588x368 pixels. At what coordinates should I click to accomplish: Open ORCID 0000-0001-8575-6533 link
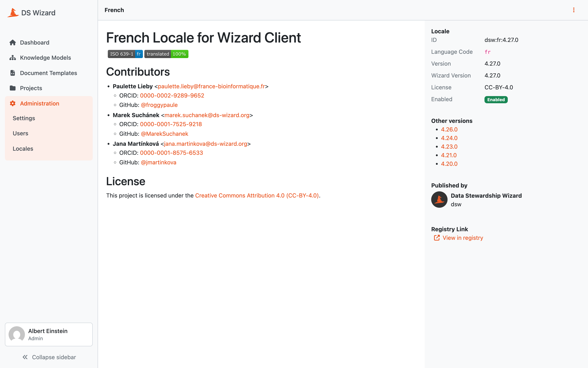click(171, 153)
